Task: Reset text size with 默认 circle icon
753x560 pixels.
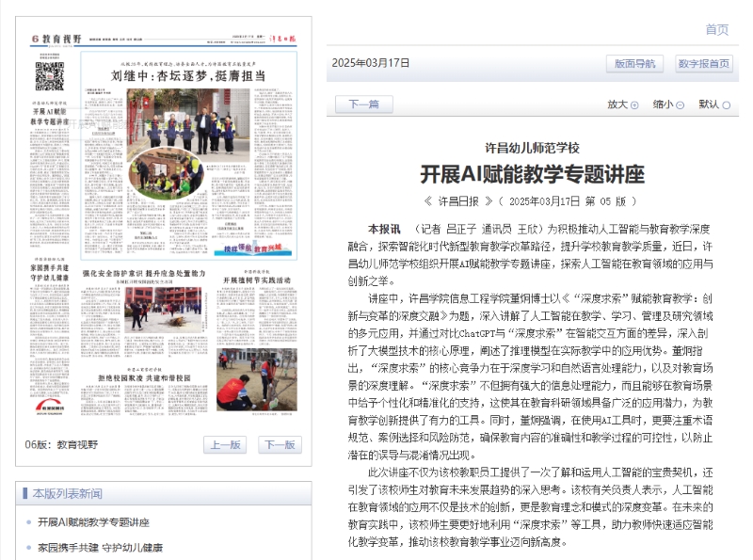Action: [x=726, y=105]
